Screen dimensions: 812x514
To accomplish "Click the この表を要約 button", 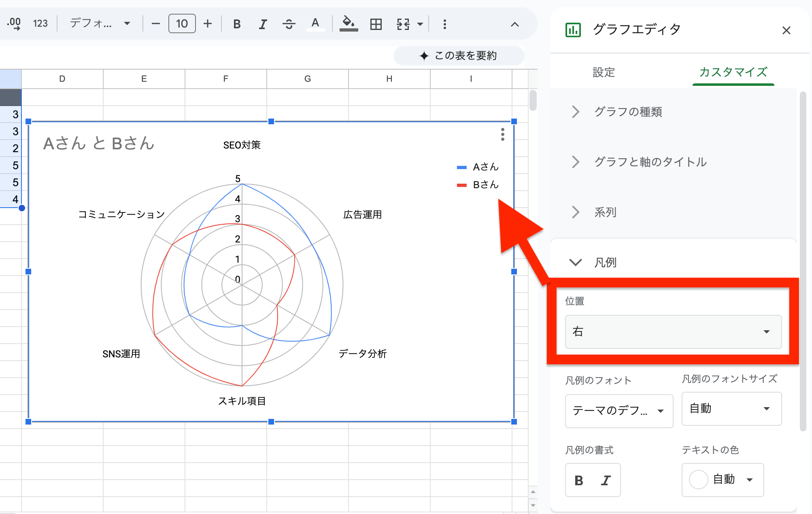I will pyautogui.click(x=458, y=56).
